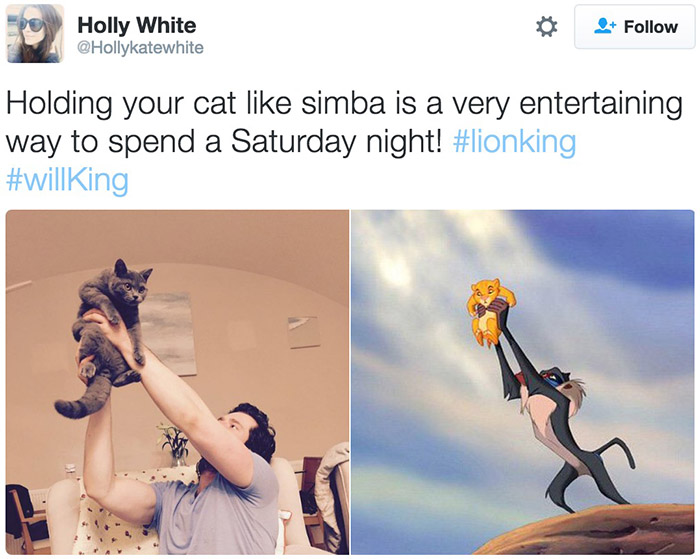
Task: Open the #willKing hashtag
Action: pos(67,180)
